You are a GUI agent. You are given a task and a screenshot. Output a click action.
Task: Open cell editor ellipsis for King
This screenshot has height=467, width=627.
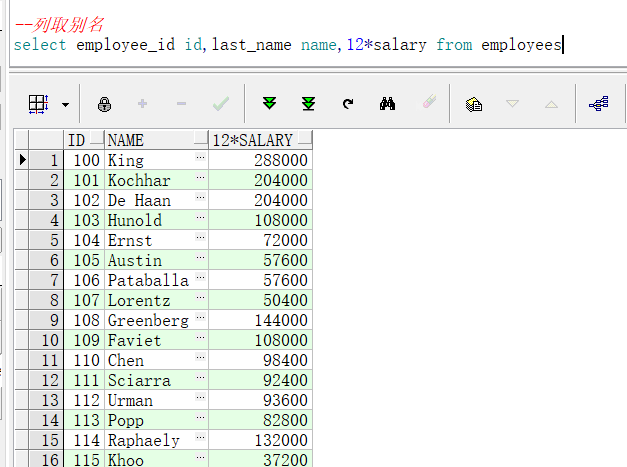201,157
